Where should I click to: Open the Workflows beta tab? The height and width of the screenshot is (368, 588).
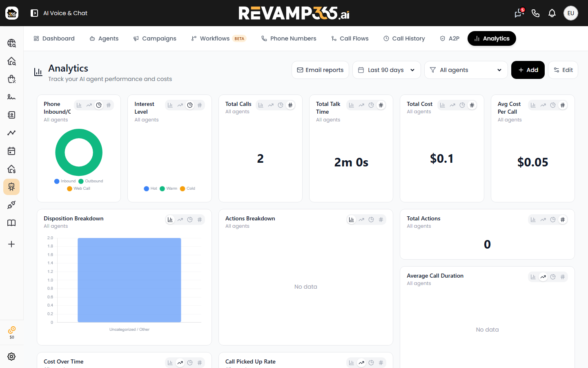point(218,38)
